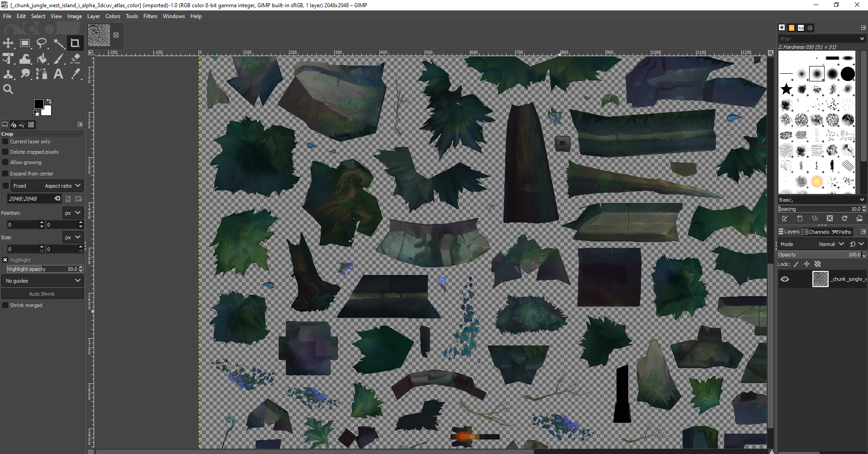Open the File menu
The width and height of the screenshot is (868, 454).
7,16
